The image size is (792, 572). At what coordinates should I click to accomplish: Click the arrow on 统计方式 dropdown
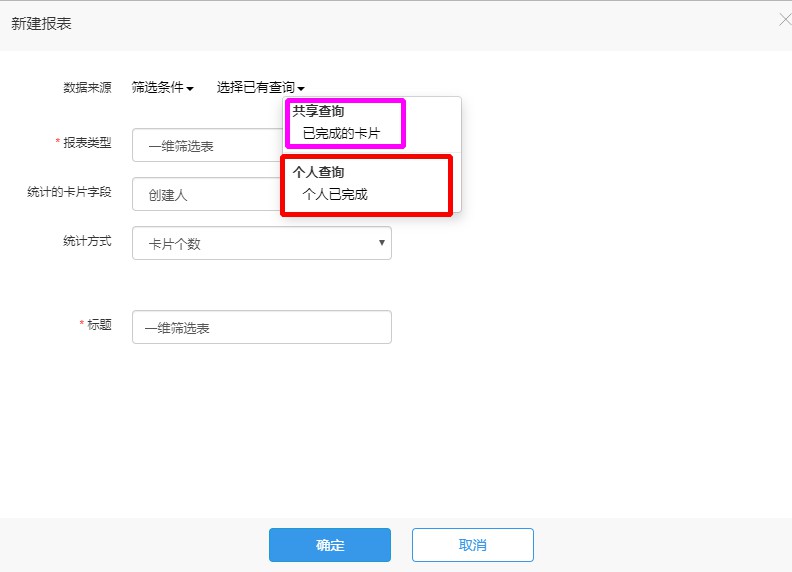(x=382, y=243)
